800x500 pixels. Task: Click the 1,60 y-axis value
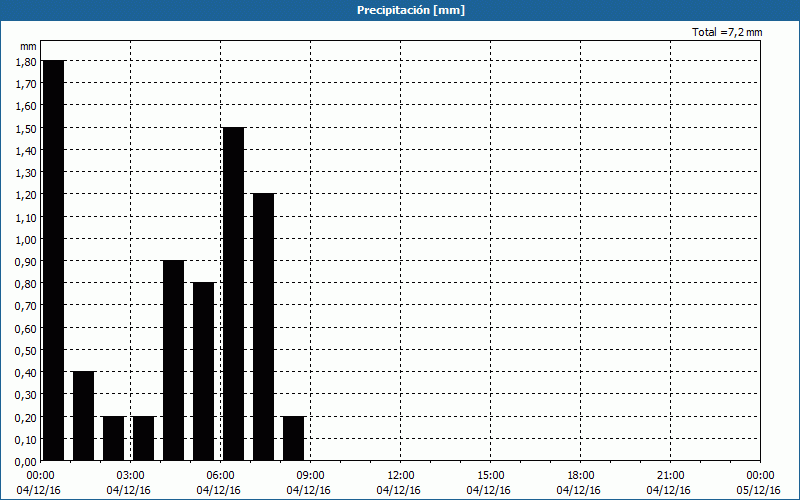[26, 106]
